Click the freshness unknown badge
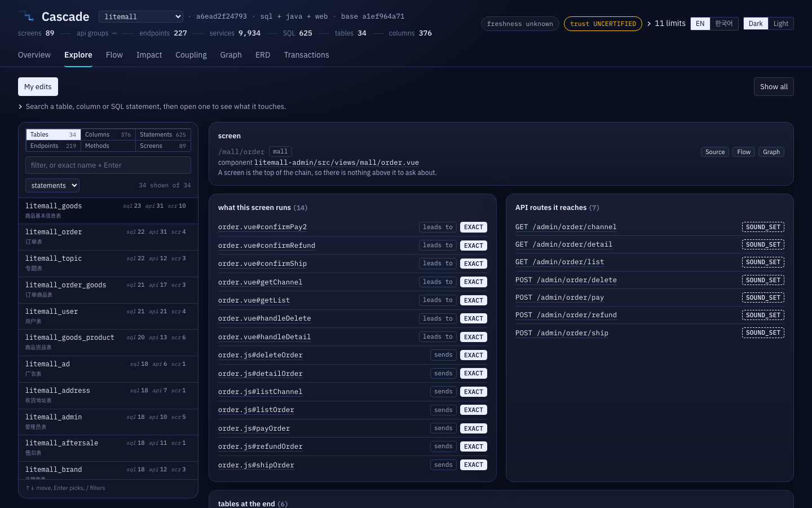The image size is (812, 508). pos(520,24)
